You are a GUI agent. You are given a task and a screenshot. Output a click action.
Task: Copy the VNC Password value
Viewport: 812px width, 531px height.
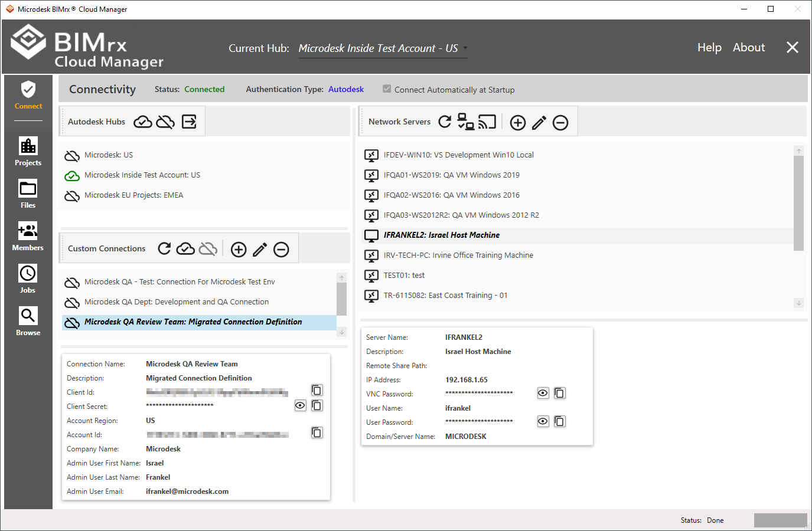[x=560, y=393]
